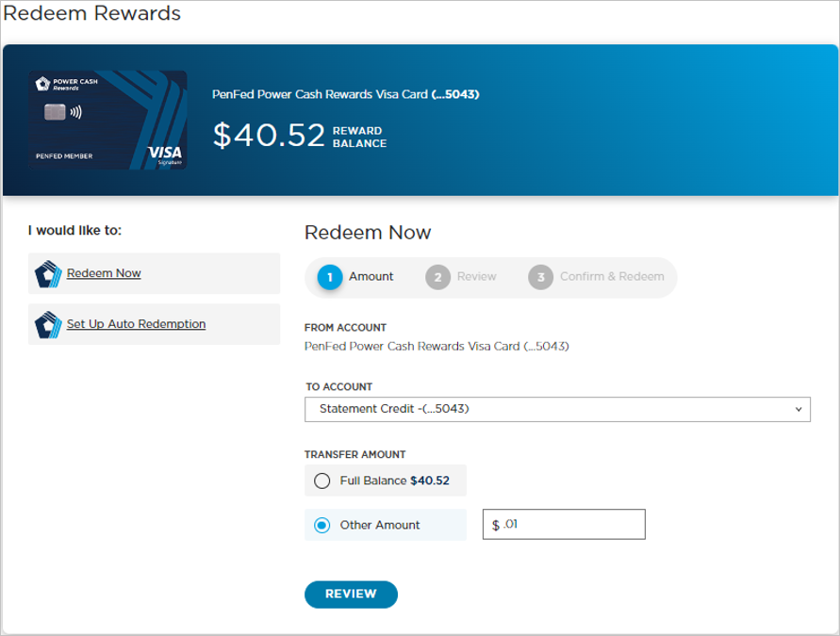Click the PenFed logo on card image
The width and height of the screenshot is (840, 636).
(x=42, y=84)
